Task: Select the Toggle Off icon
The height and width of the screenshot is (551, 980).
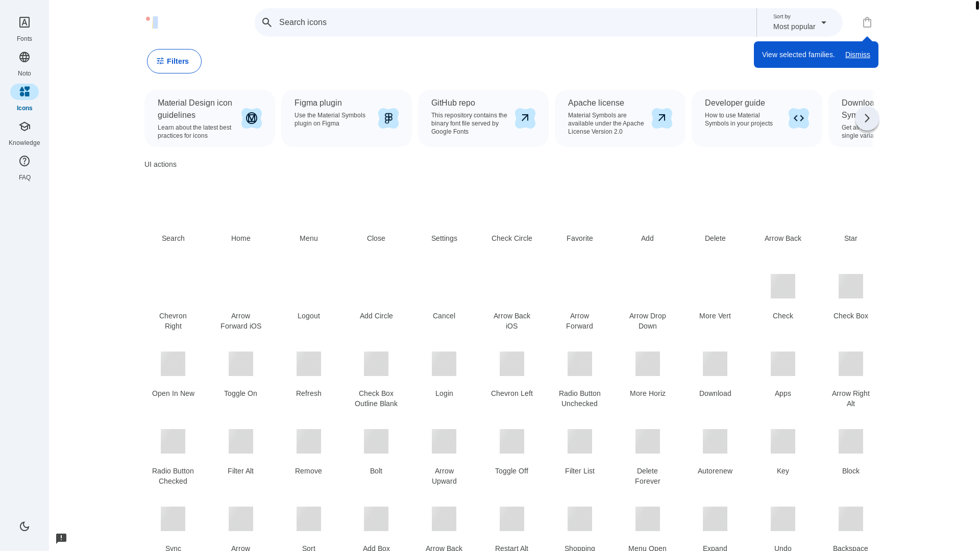Action: 511,441
